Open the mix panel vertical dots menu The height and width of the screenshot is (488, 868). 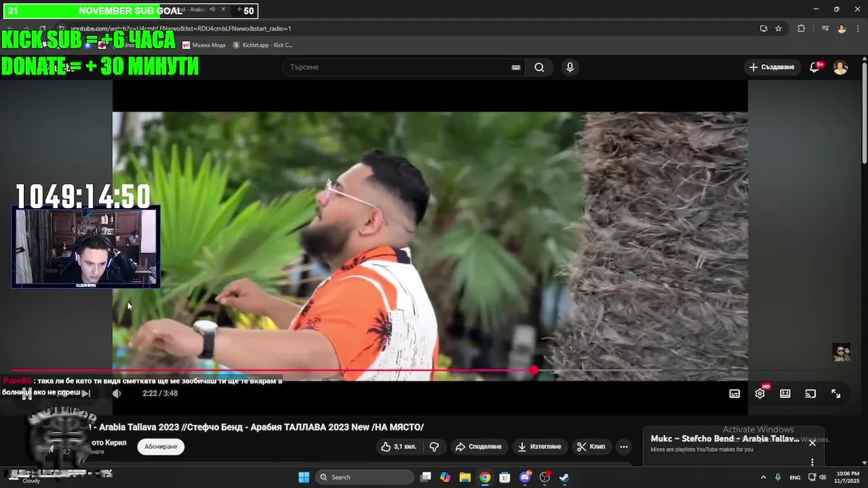click(812, 462)
